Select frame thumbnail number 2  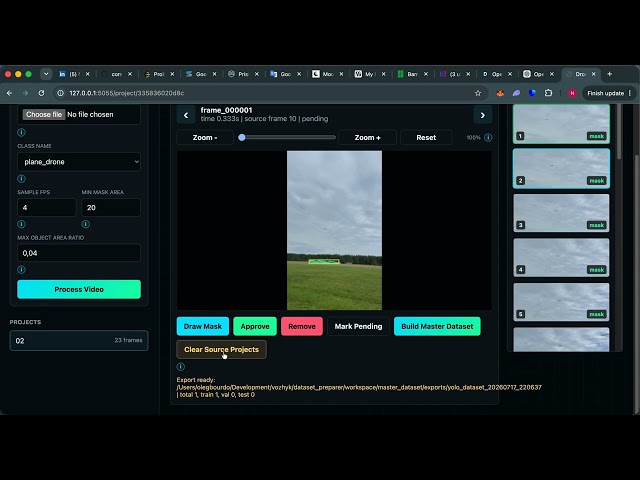tap(561, 169)
